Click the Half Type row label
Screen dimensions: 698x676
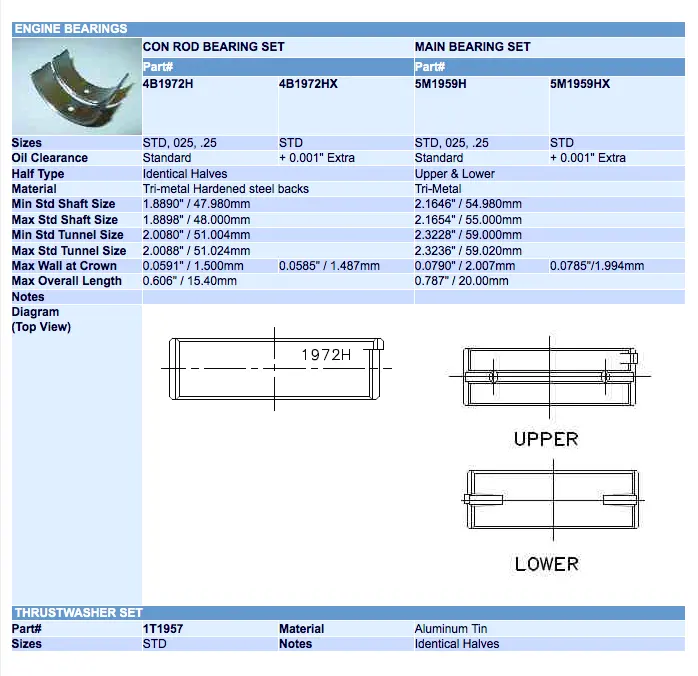click(x=38, y=174)
